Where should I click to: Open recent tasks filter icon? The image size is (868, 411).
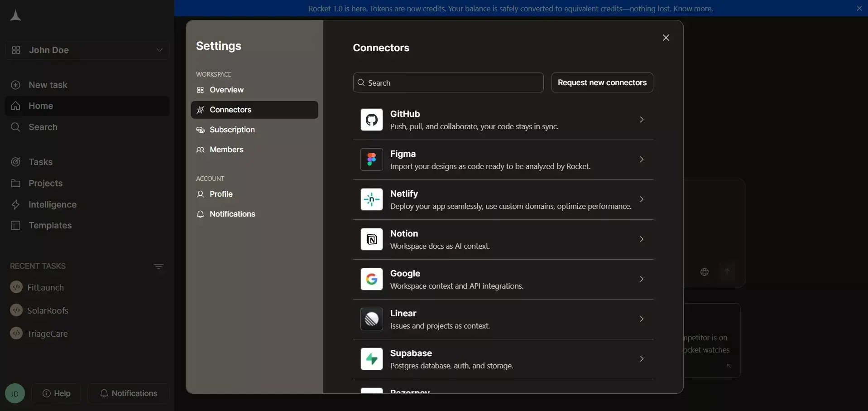pyautogui.click(x=158, y=266)
